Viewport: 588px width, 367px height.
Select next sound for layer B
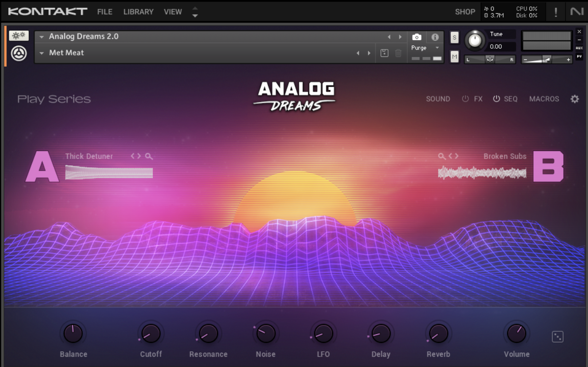click(x=457, y=156)
